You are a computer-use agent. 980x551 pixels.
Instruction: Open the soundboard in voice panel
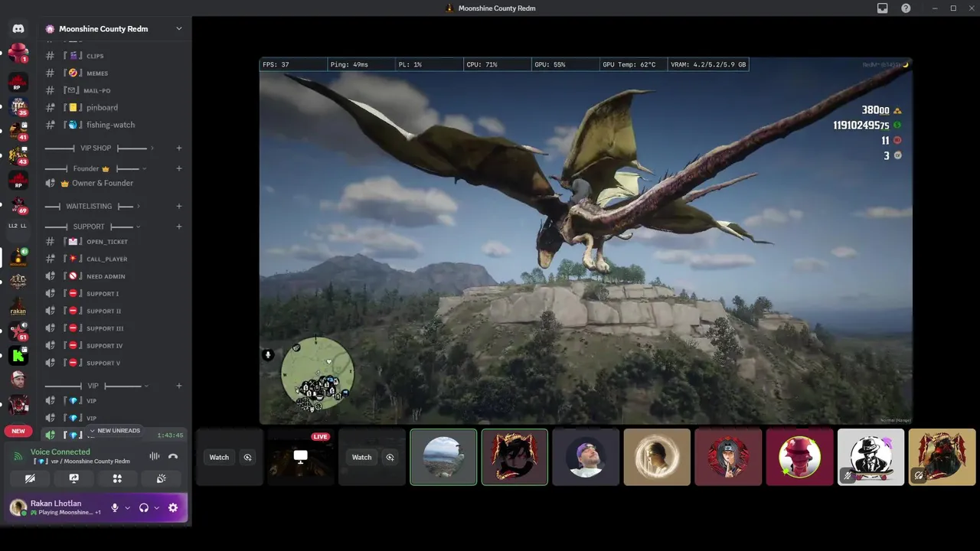pos(161,478)
